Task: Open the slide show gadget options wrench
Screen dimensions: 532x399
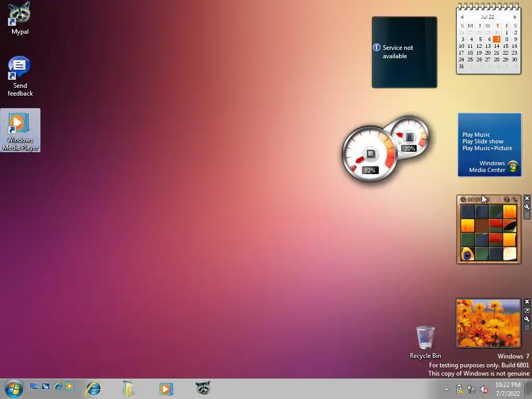Action: [527, 319]
